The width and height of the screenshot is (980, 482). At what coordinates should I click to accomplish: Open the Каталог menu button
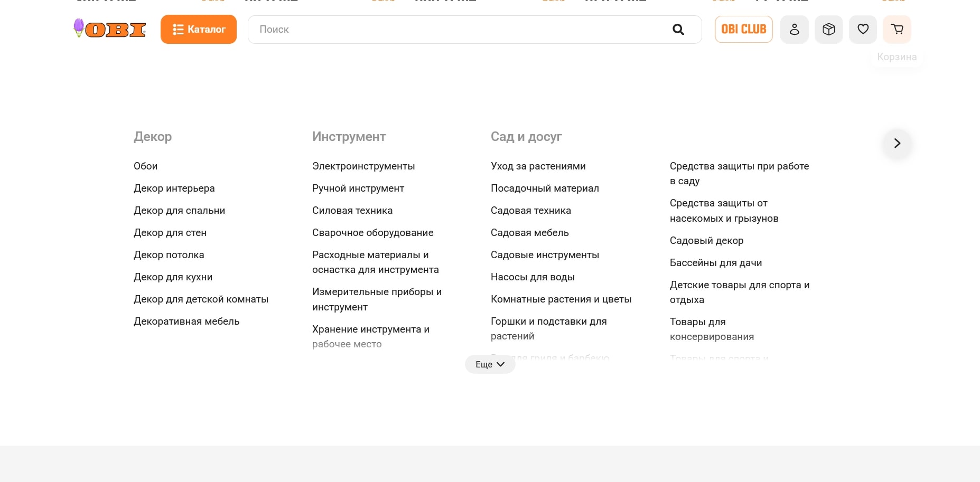pos(199,30)
